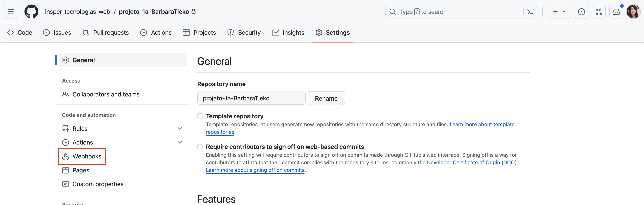
Task: Click the Rename button
Action: 326,98
